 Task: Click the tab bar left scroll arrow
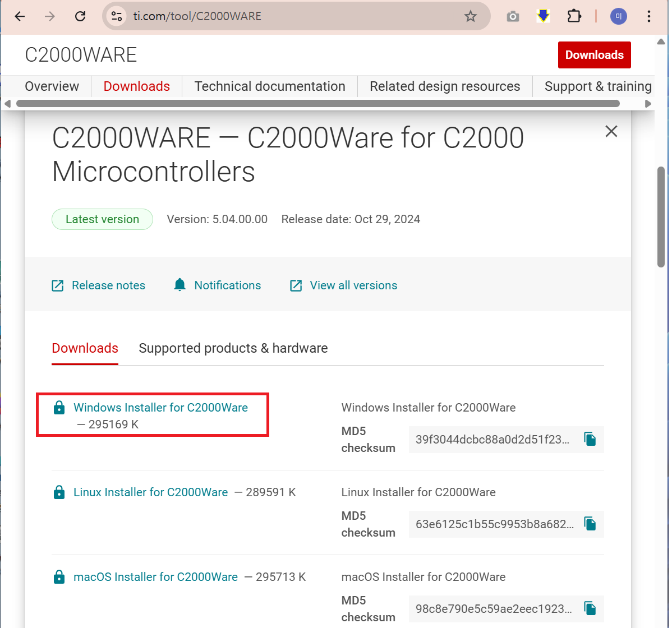(7, 104)
